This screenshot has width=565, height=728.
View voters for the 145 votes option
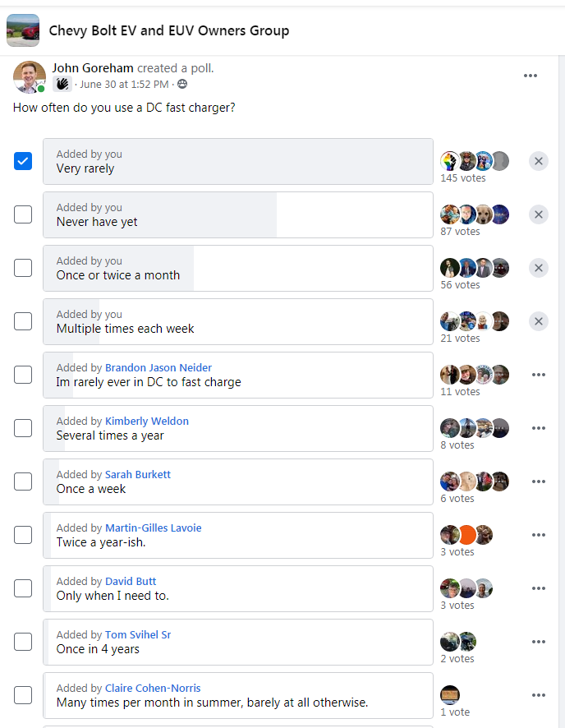463,177
